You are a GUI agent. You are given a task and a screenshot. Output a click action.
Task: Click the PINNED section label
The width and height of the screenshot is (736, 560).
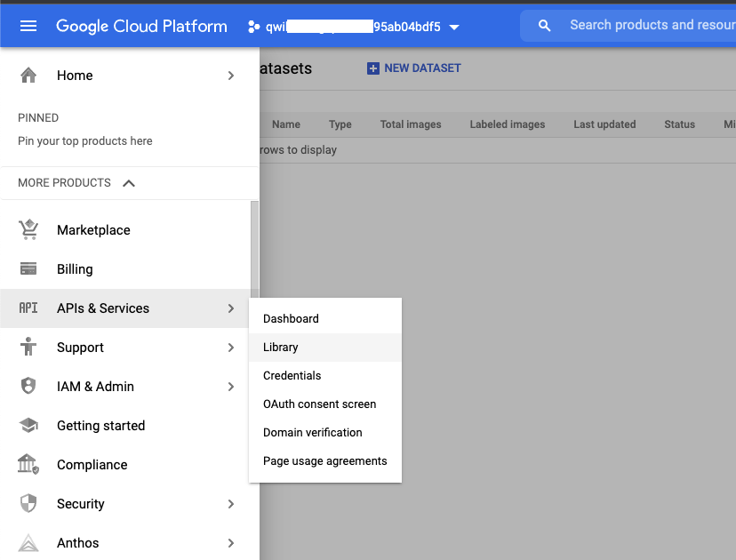(x=38, y=118)
